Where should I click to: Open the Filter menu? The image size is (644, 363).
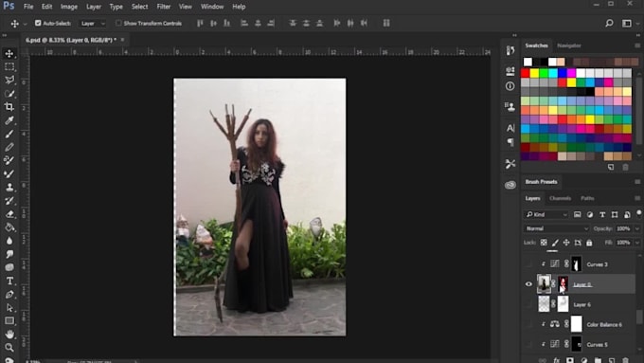(x=164, y=7)
